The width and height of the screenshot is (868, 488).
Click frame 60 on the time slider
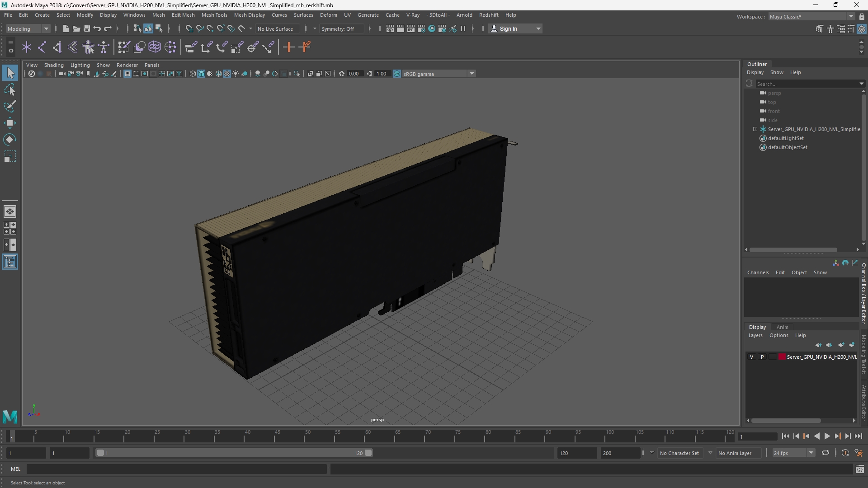[368, 436]
